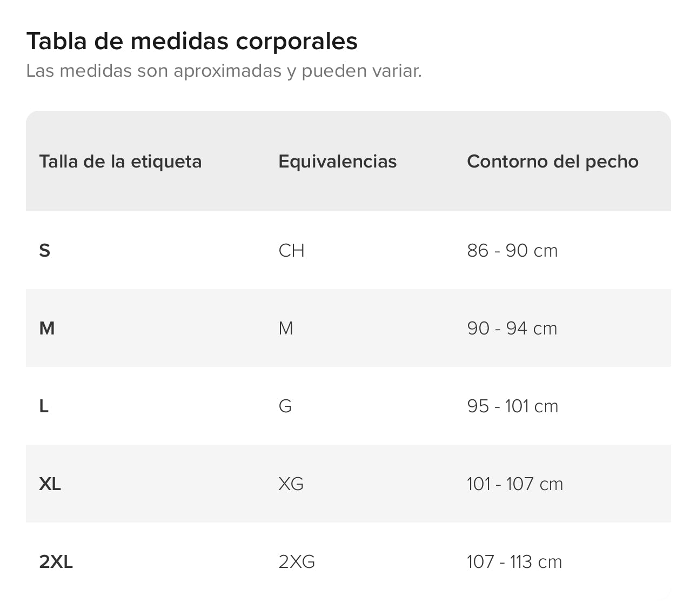This screenshot has width=697, height=616.
Task: Click the CH equivalence cell
Action: click(x=291, y=251)
